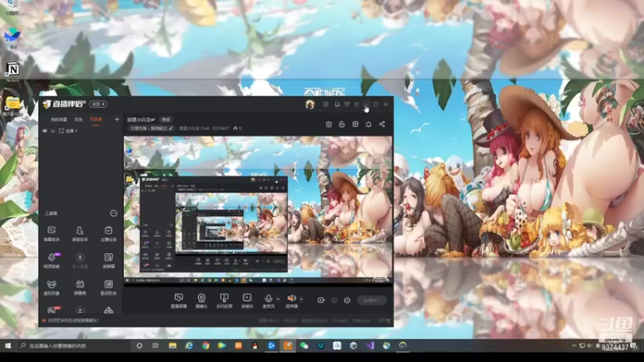Open the 弹幕秀 tool

80,287
